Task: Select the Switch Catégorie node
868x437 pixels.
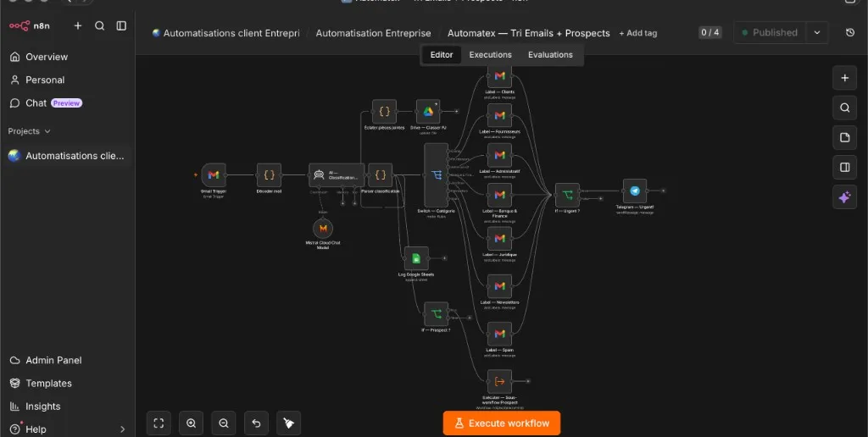Action: tap(437, 175)
